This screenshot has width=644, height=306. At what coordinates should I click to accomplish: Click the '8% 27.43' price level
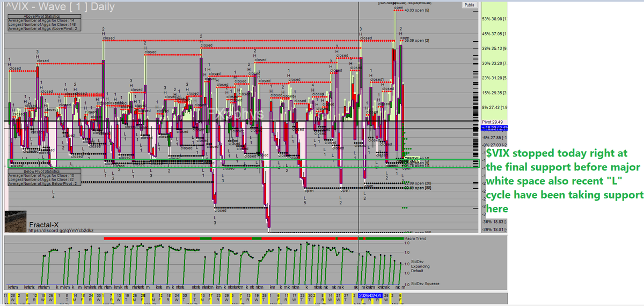point(494,108)
